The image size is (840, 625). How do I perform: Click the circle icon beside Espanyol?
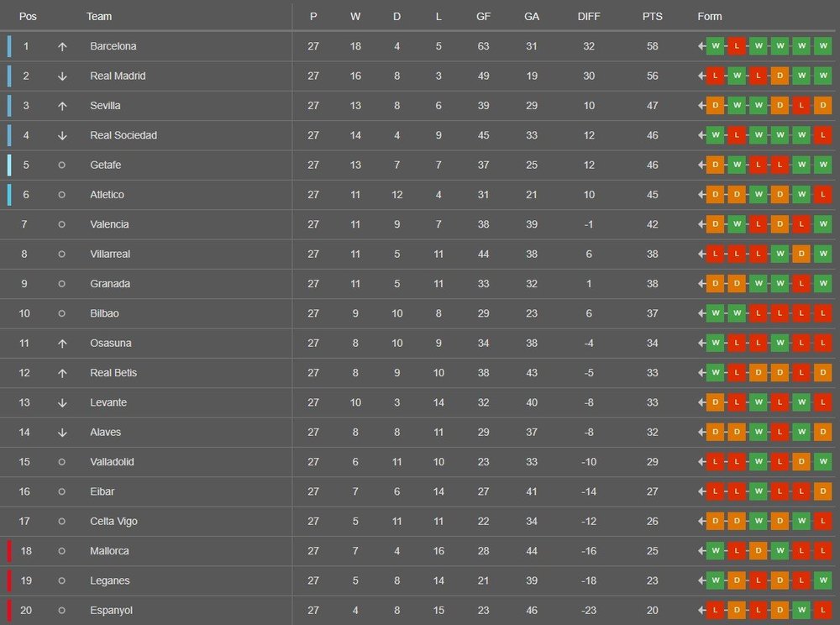(x=61, y=611)
